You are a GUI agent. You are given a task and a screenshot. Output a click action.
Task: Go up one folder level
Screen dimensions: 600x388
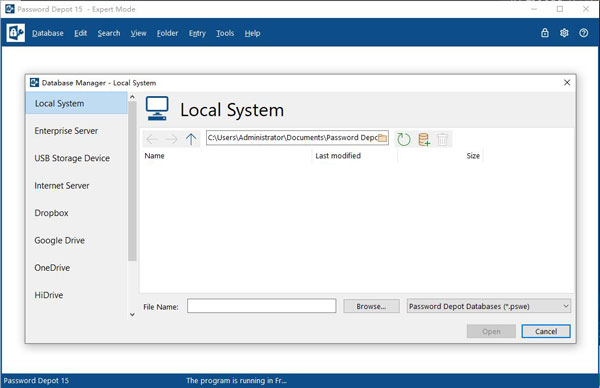point(191,139)
